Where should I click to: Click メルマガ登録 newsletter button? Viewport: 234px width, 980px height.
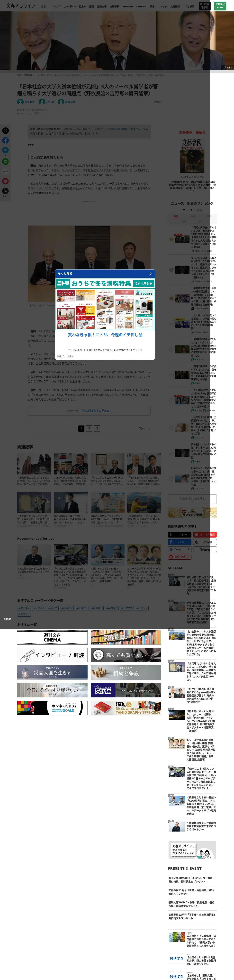[205, 535]
